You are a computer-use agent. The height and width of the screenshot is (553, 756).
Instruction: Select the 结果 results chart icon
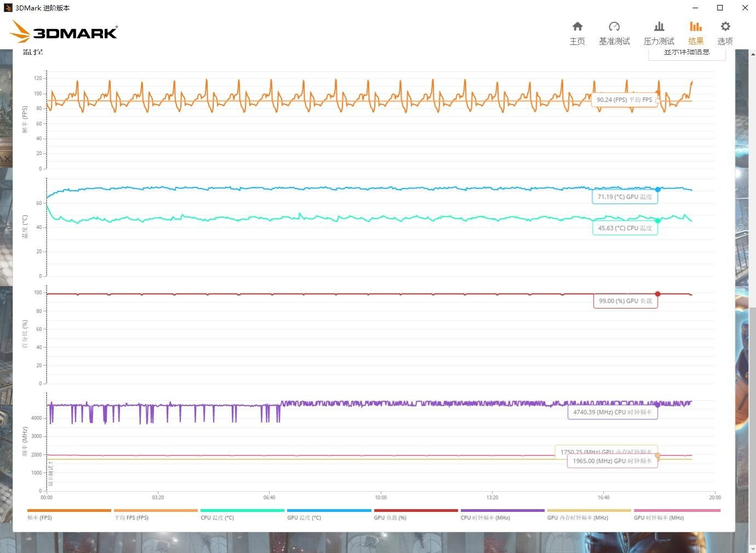[696, 33]
